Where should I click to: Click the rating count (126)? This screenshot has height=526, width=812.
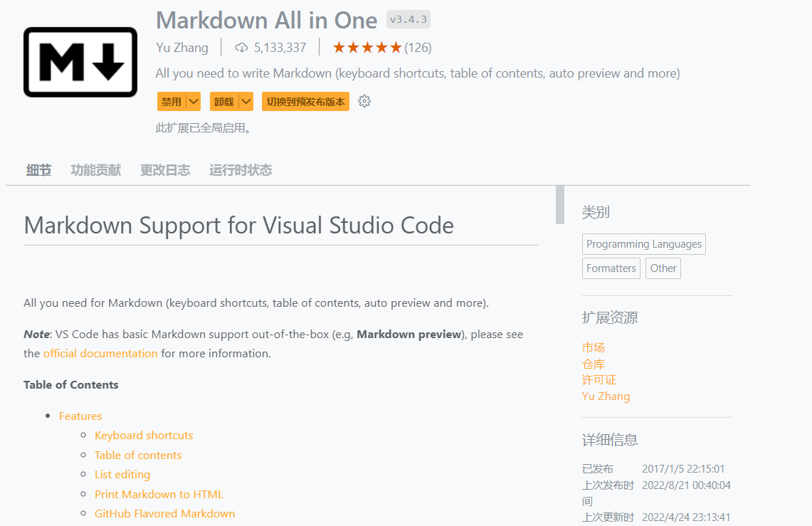tap(418, 48)
